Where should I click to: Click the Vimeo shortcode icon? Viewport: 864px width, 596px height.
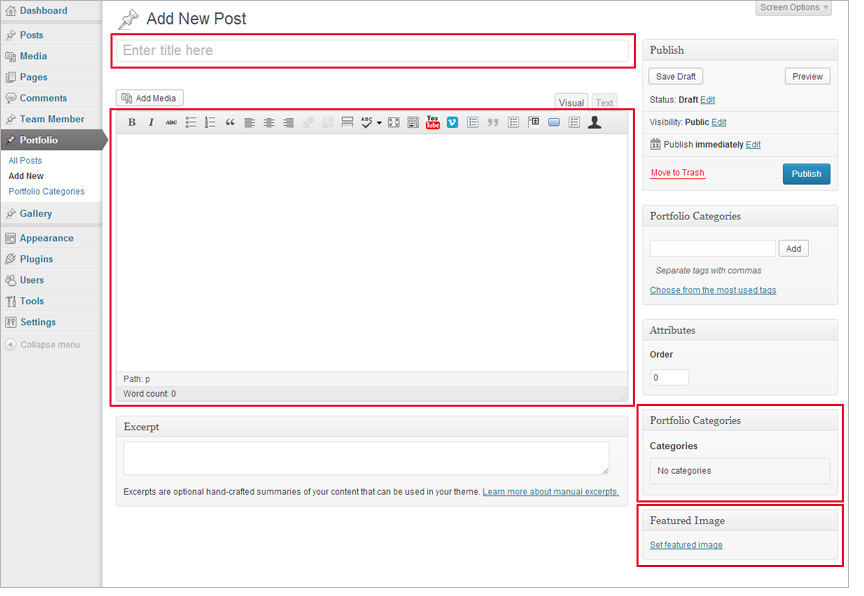click(x=452, y=123)
